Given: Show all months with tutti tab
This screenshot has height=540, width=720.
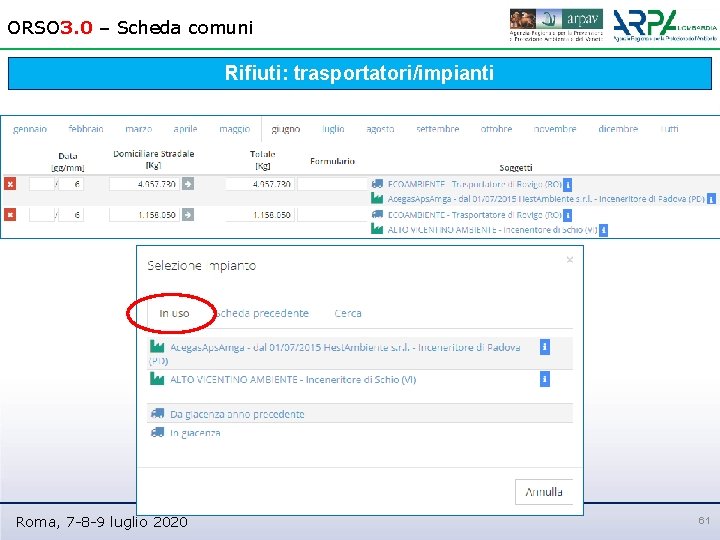Looking at the screenshot, I should [669, 129].
